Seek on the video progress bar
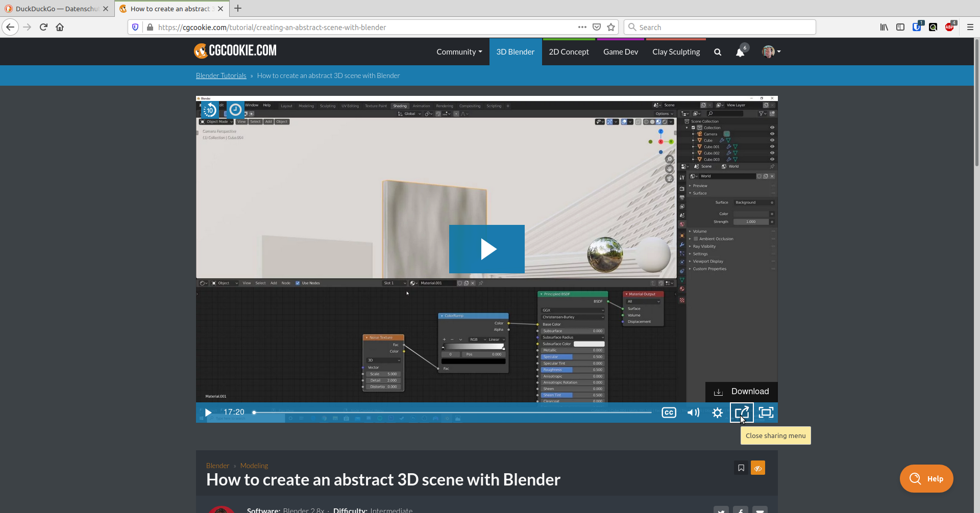Screen dimensions: 980x513 click(x=452, y=412)
